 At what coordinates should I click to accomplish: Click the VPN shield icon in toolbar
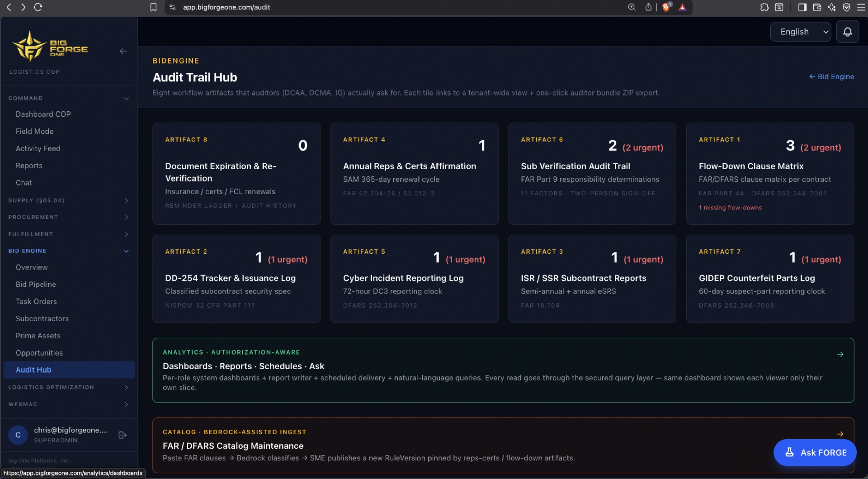click(x=846, y=7)
